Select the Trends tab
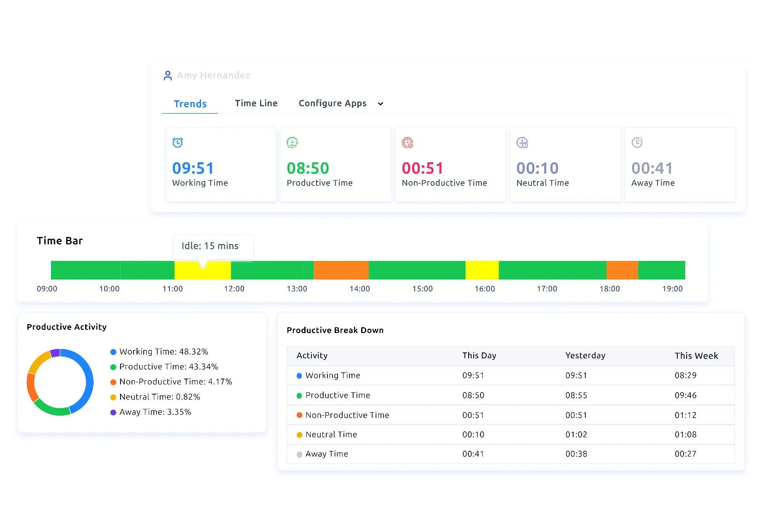The image size is (762, 532). (190, 103)
